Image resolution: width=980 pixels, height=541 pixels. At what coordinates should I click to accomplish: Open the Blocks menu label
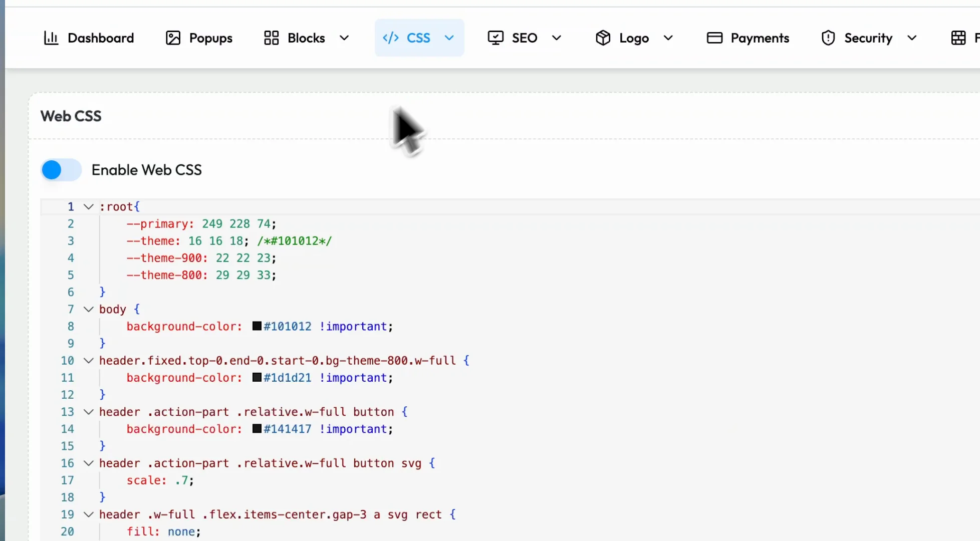pyautogui.click(x=306, y=38)
